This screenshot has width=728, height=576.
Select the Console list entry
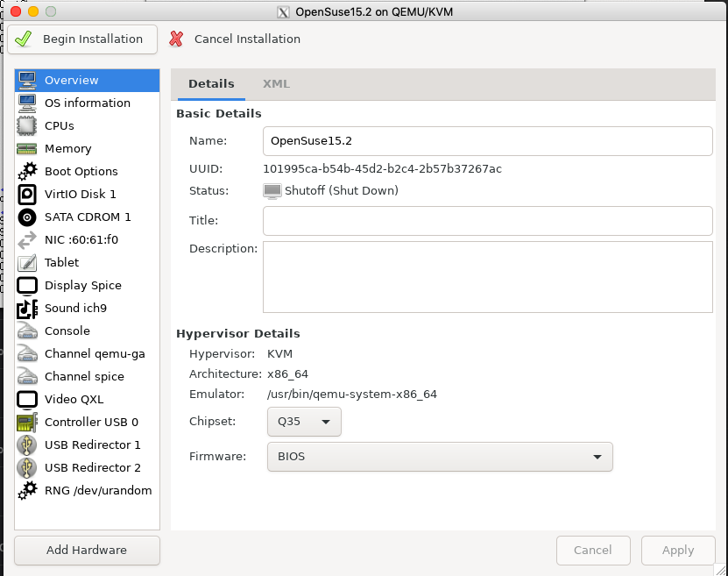point(88,331)
